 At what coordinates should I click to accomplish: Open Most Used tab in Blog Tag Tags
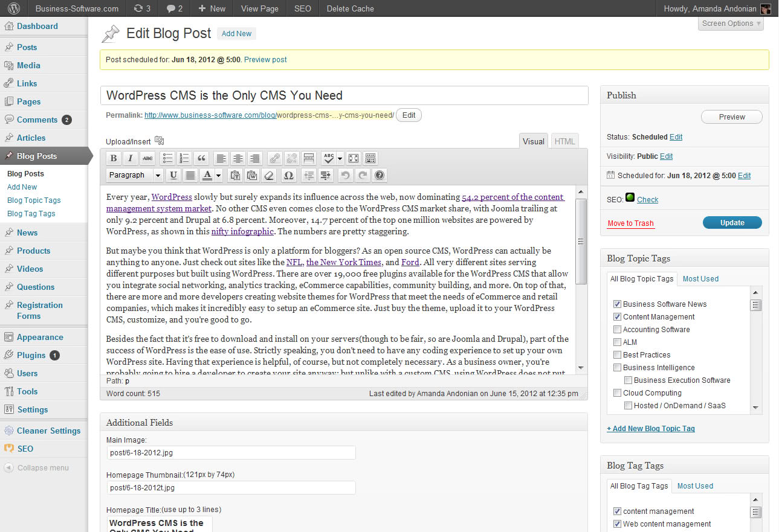click(695, 486)
